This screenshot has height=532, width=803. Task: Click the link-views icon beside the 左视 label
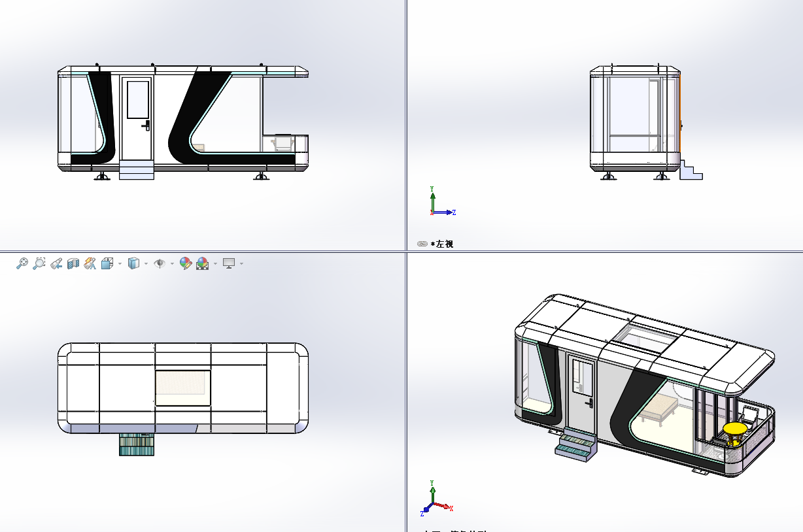point(422,244)
